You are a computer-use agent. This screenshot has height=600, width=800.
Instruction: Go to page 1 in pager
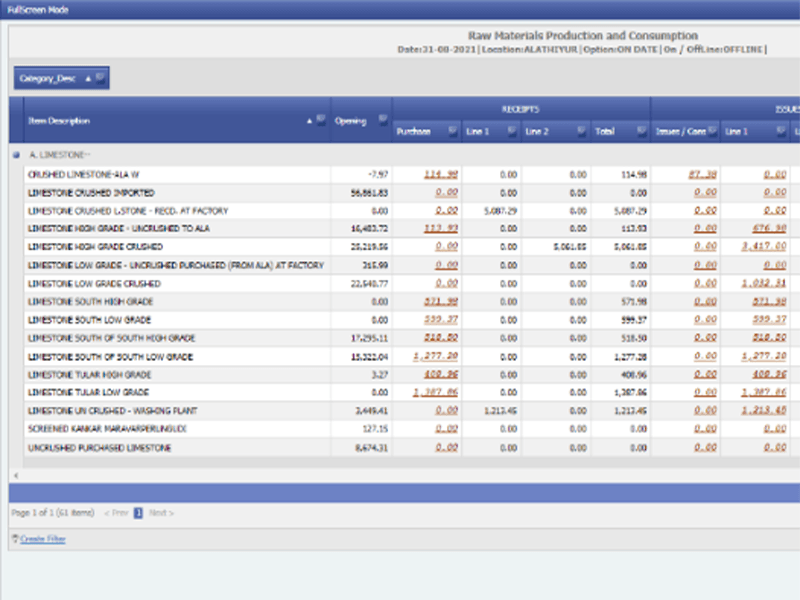pyautogui.click(x=138, y=513)
